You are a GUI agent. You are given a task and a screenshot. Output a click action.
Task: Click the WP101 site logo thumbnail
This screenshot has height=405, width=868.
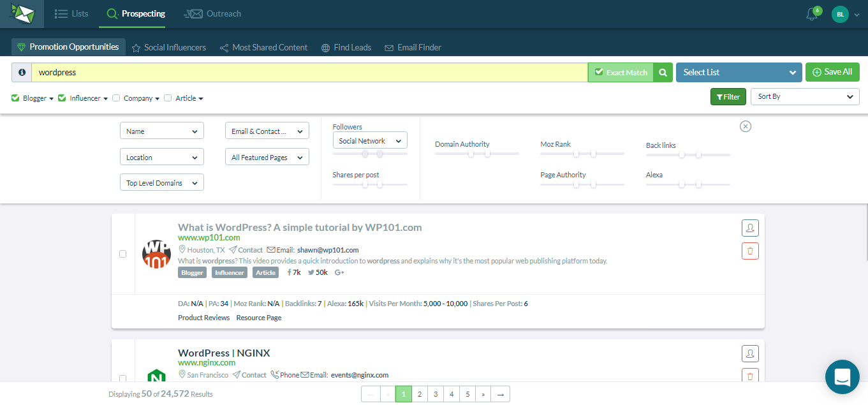click(156, 254)
